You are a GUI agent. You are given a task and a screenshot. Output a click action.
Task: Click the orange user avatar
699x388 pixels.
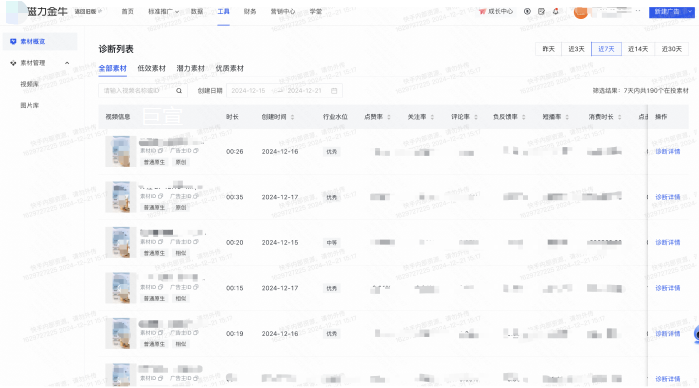click(580, 12)
